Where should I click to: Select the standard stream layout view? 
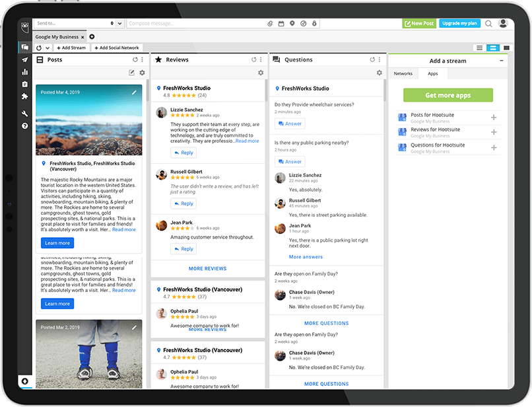click(492, 48)
